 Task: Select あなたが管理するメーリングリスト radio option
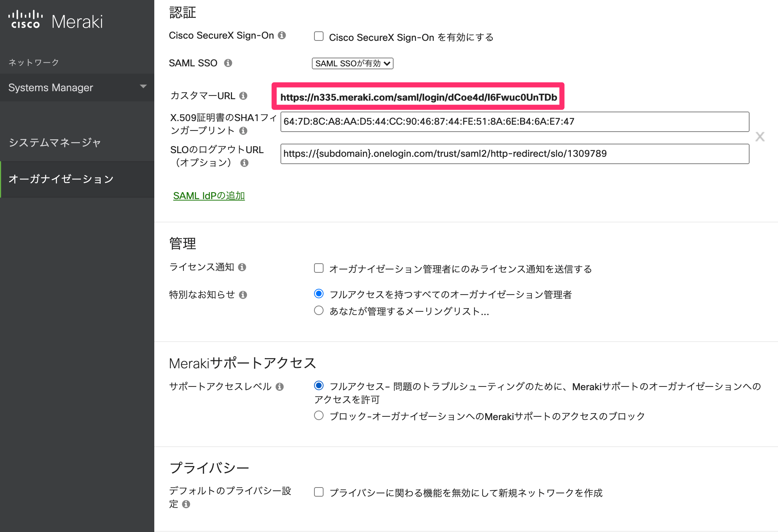pos(319,310)
